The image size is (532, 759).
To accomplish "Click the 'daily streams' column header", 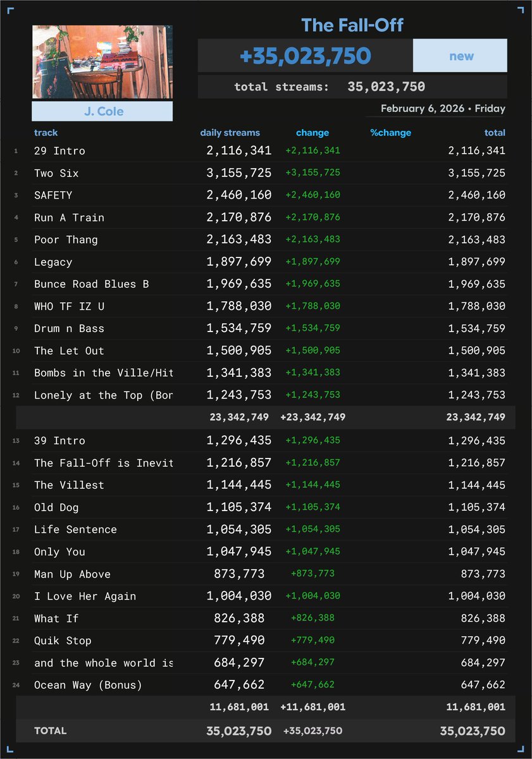I will pyautogui.click(x=230, y=133).
